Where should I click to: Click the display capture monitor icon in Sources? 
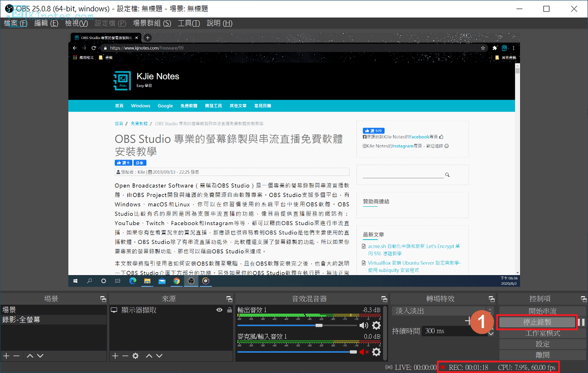[114, 310]
